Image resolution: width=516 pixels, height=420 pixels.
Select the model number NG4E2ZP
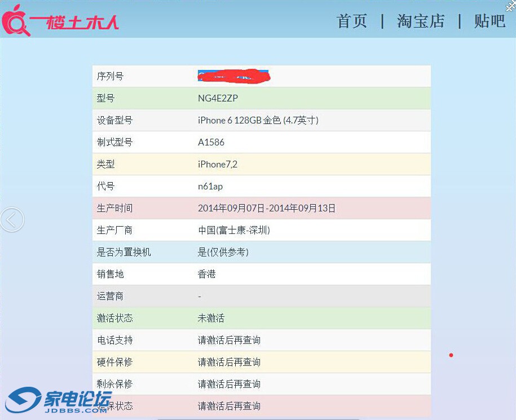pyautogui.click(x=218, y=98)
